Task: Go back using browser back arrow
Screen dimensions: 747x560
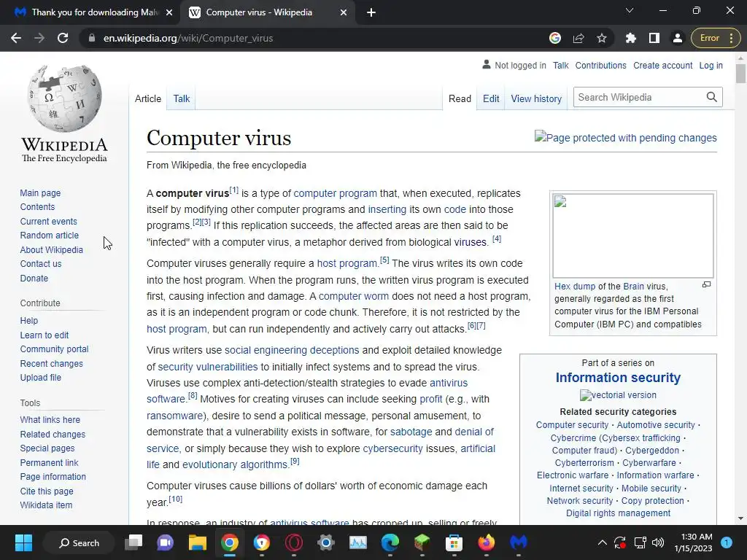Action: click(x=16, y=38)
